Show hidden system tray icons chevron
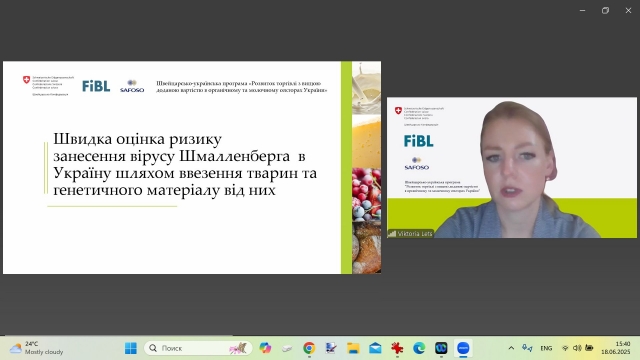 coord(511,348)
